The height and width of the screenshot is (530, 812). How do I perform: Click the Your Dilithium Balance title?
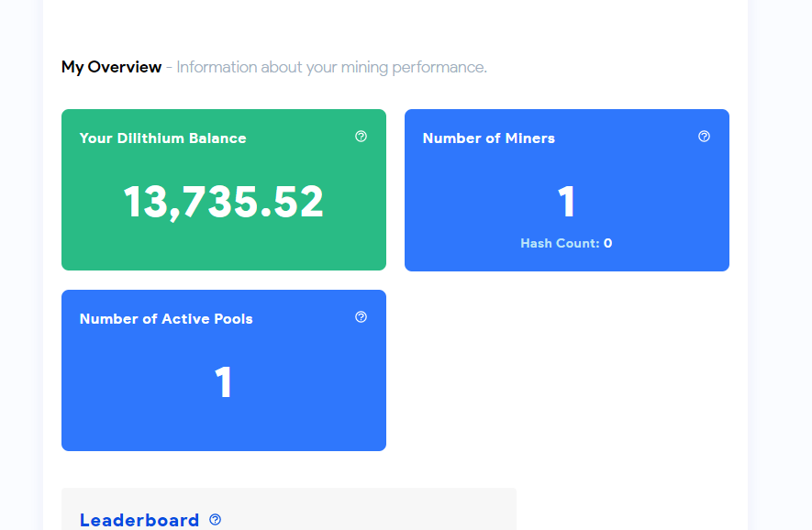pos(163,138)
